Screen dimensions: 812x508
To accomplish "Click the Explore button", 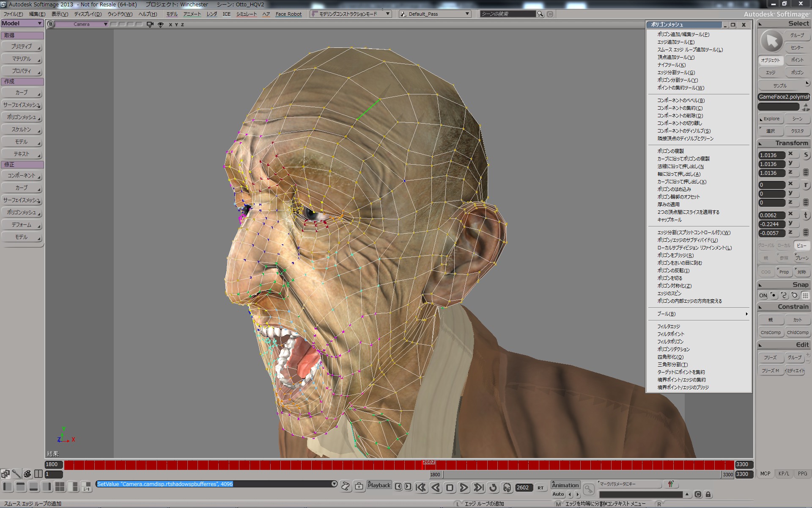I will (771, 119).
